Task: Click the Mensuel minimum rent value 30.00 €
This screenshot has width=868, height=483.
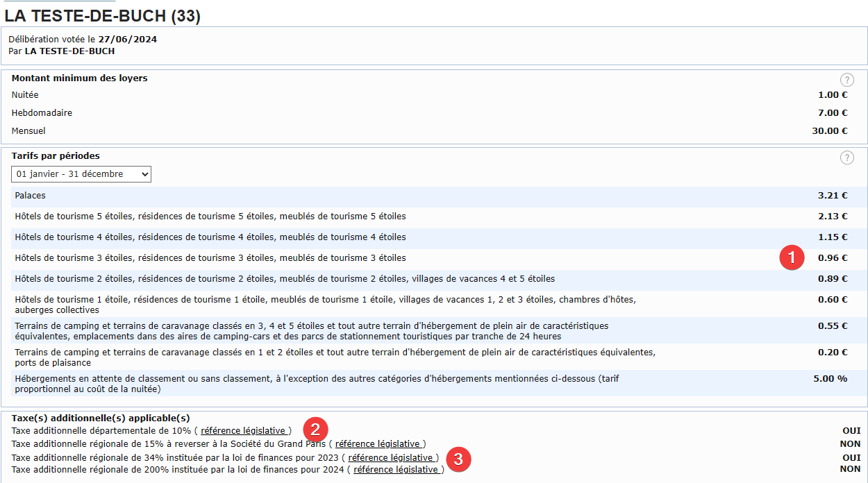Action: pyautogui.click(x=829, y=130)
